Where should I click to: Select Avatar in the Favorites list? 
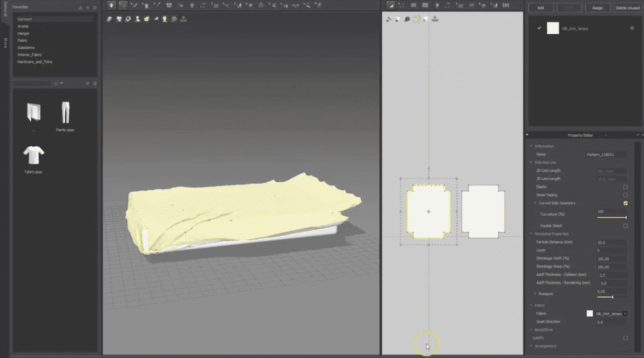pyautogui.click(x=23, y=26)
